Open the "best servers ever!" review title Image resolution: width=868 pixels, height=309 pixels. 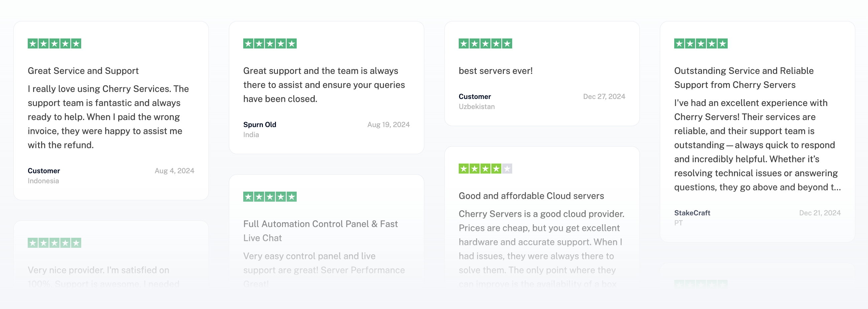click(x=495, y=71)
